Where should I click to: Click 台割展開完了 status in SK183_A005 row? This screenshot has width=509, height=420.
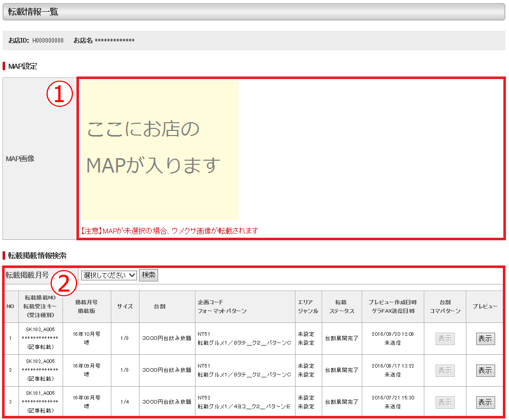pos(342,338)
